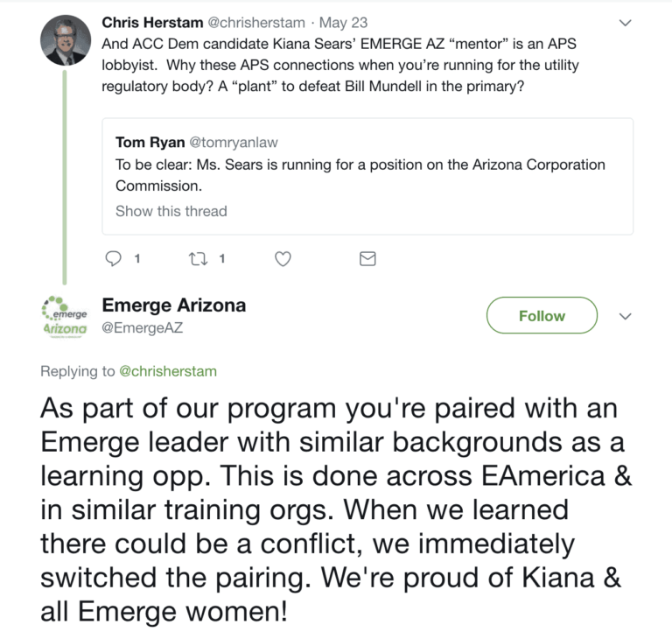
Task: Share tweet via envelope message icon
Action: (x=367, y=258)
